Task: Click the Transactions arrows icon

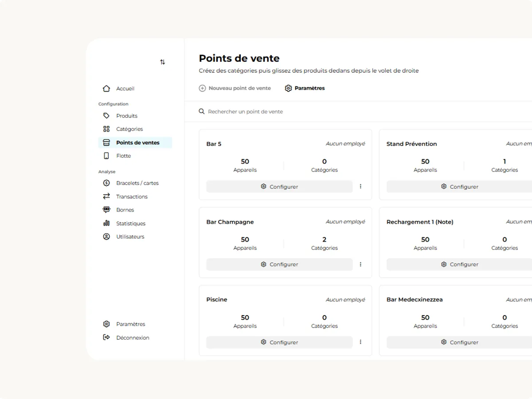Action: (106, 196)
